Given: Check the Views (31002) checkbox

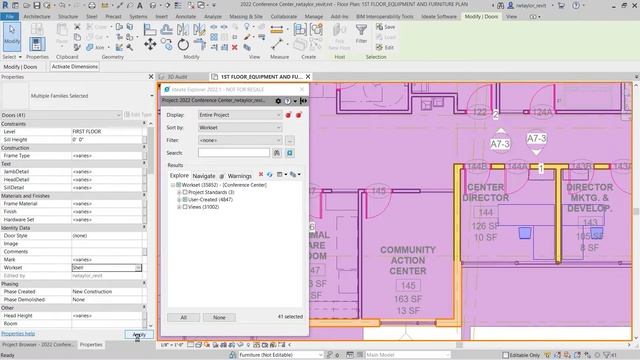Looking at the screenshot, I should tap(185, 207).
